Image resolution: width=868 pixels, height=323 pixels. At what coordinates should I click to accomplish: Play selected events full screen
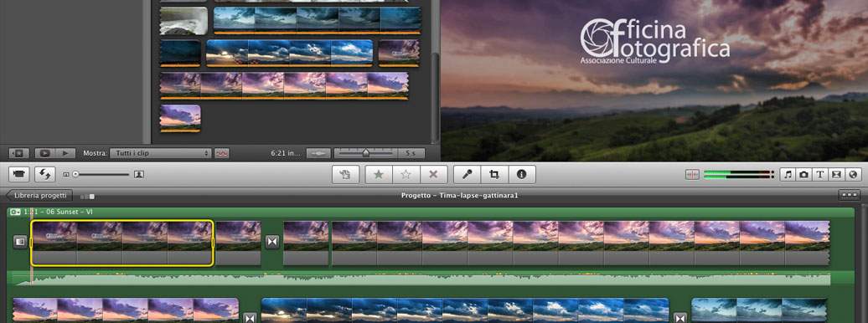coord(45,153)
